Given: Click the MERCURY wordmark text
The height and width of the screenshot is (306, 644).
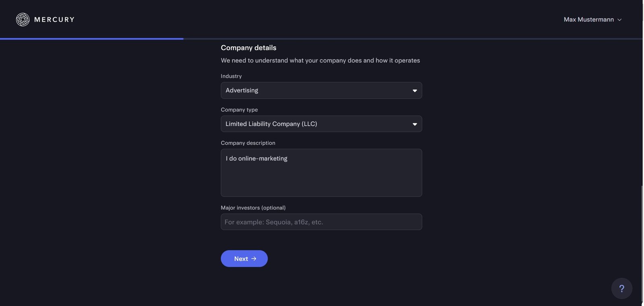Looking at the screenshot, I should point(54,19).
